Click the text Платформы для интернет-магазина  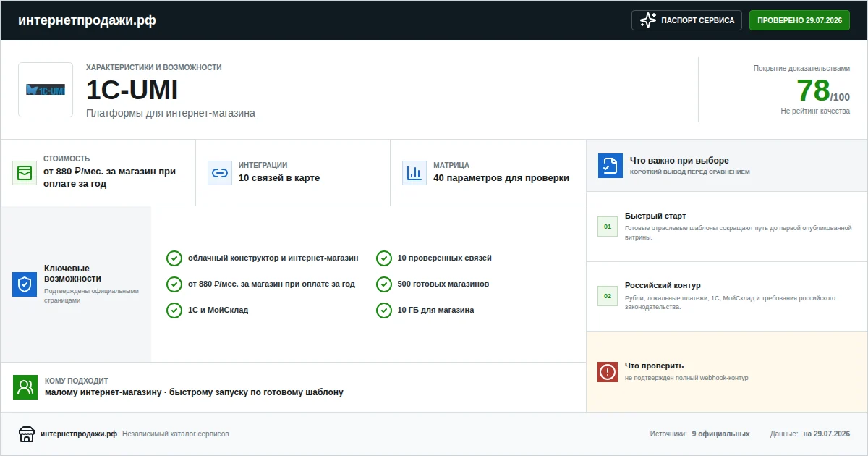(x=171, y=113)
